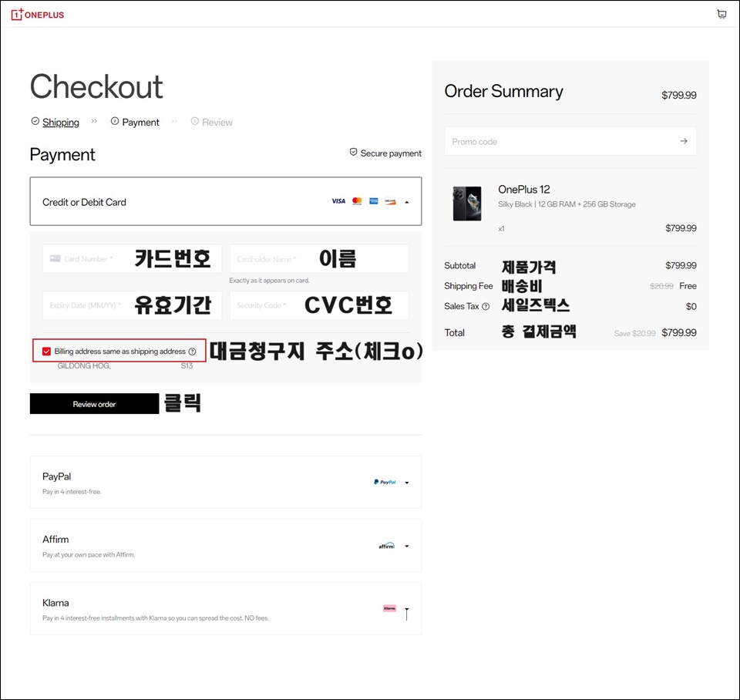Image resolution: width=740 pixels, height=700 pixels.
Task: Click the Review order button
Action: (x=94, y=403)
